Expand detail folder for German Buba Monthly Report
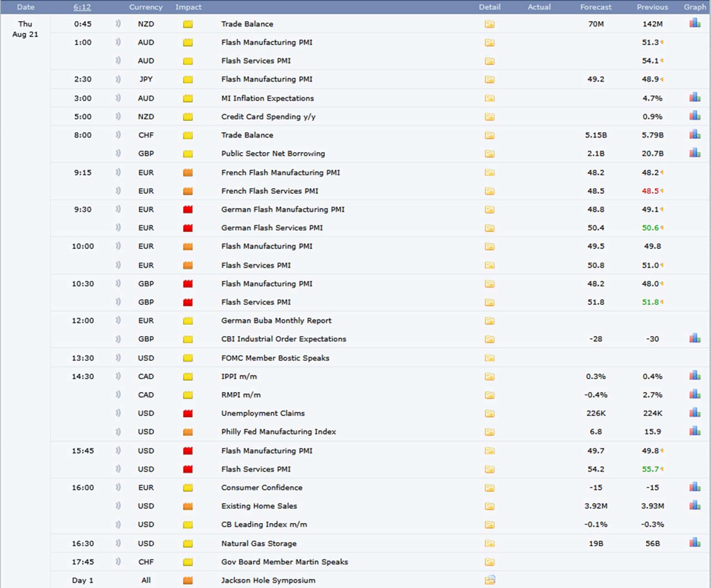 pyautogui.click(x=489, y=321)
